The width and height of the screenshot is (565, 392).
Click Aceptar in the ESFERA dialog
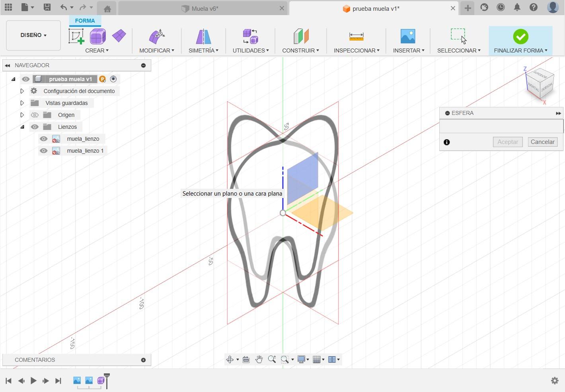tap(508, 142)
